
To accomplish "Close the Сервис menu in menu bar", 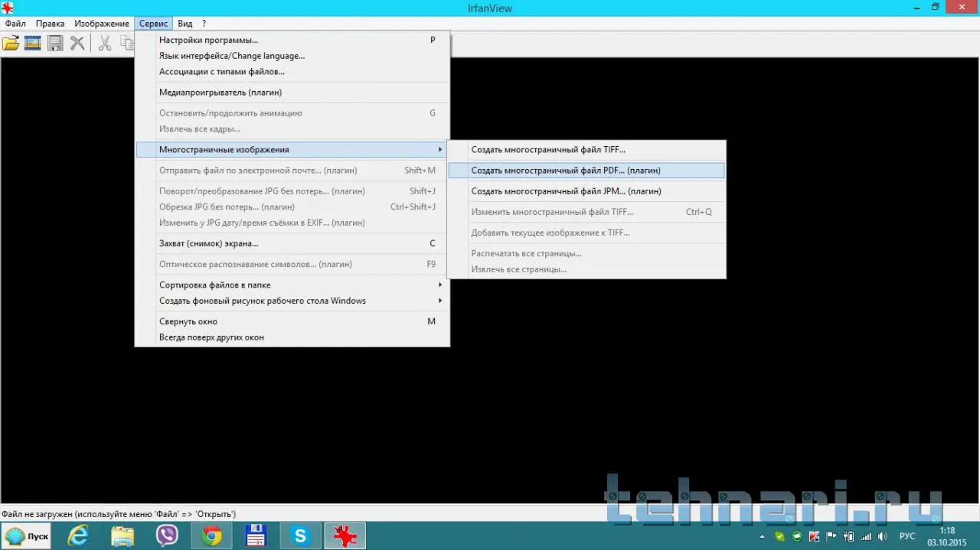I will pos(153,24).
